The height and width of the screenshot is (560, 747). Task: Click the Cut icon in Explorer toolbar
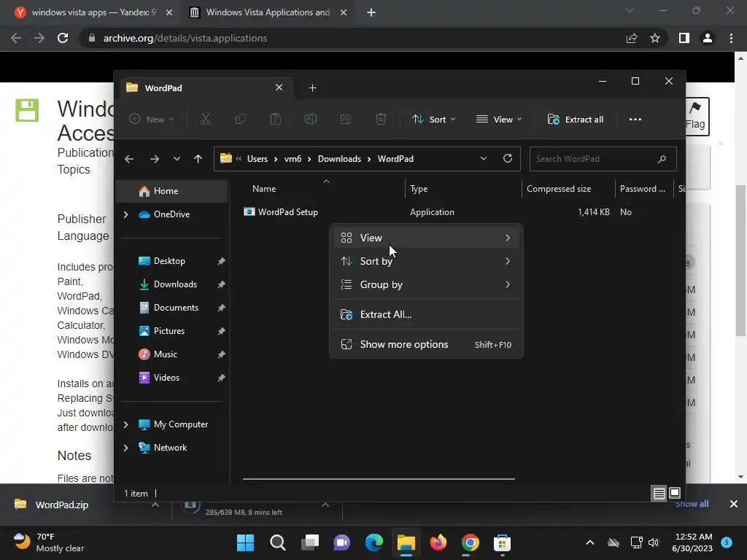coord(205,119)
